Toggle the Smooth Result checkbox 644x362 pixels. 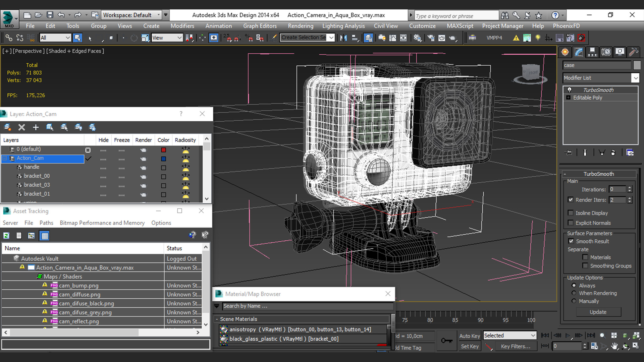coord(571,241)
